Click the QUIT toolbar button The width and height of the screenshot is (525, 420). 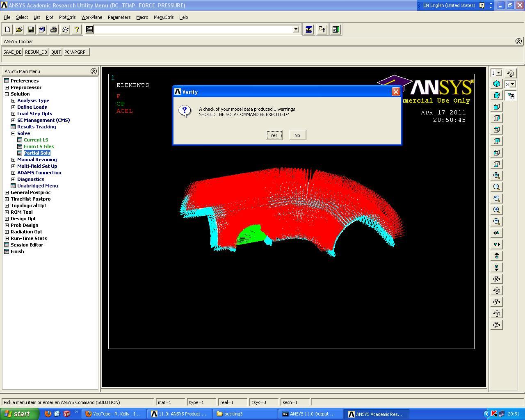[x=55, y=52]
